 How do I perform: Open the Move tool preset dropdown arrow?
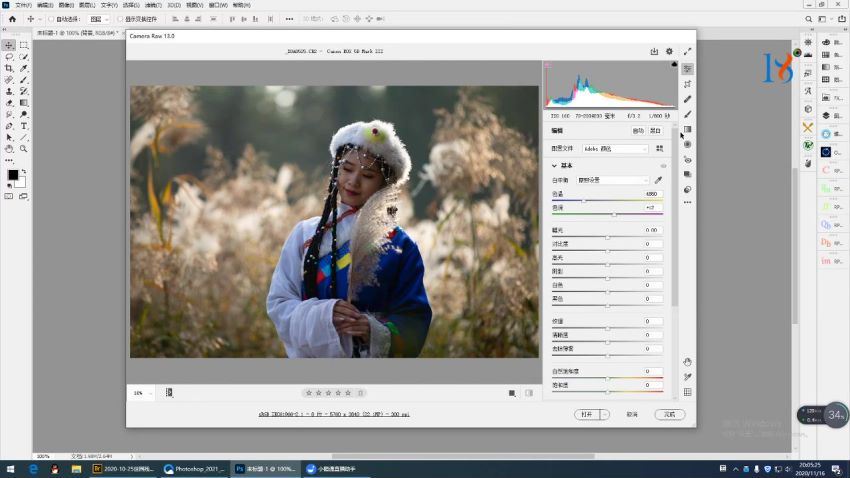click(x=40, y=20)
